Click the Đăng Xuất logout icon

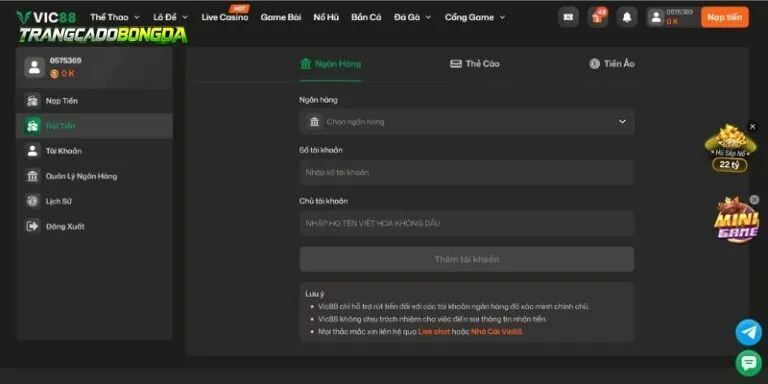(x=33, y=226)
